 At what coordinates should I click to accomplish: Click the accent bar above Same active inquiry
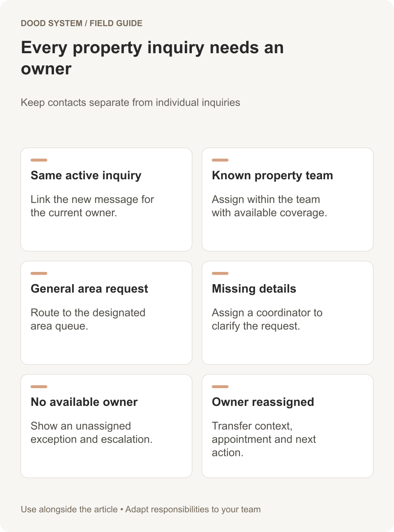click(x=39, y=160)
